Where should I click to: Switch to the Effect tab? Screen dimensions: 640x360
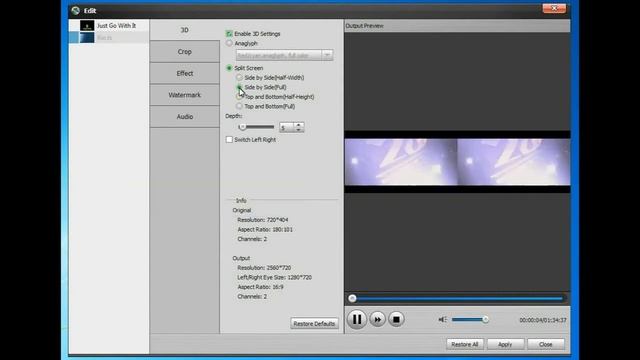(x=184, y=73)
